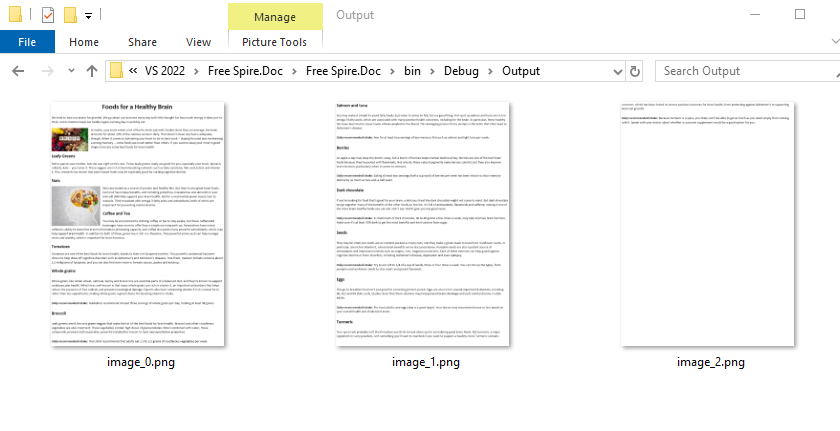Image resolution: width=840 pixels, height=431 pixels.
Task: Click the New Folder icon in quick access
Action: (x=70, y=15)
